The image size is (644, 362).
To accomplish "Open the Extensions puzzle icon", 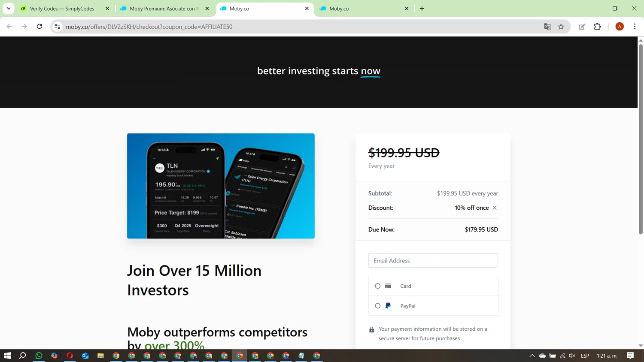I will [x=597, y=27].
